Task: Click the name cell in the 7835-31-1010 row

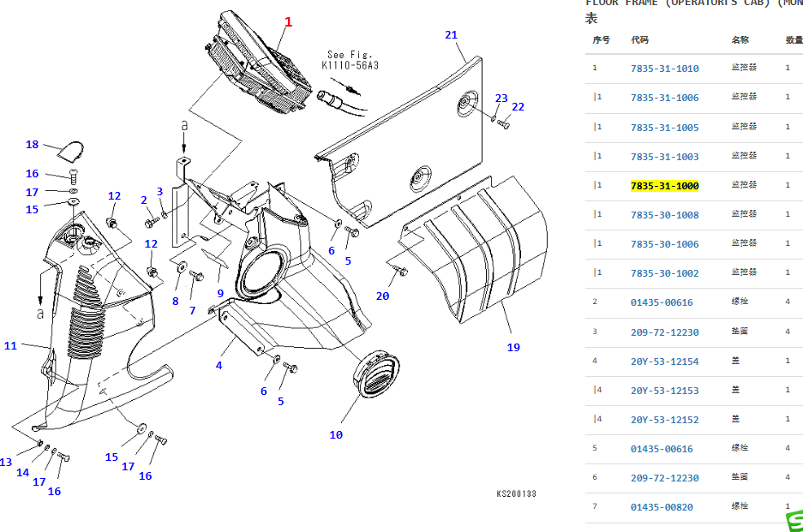Action: coord(744,68)
